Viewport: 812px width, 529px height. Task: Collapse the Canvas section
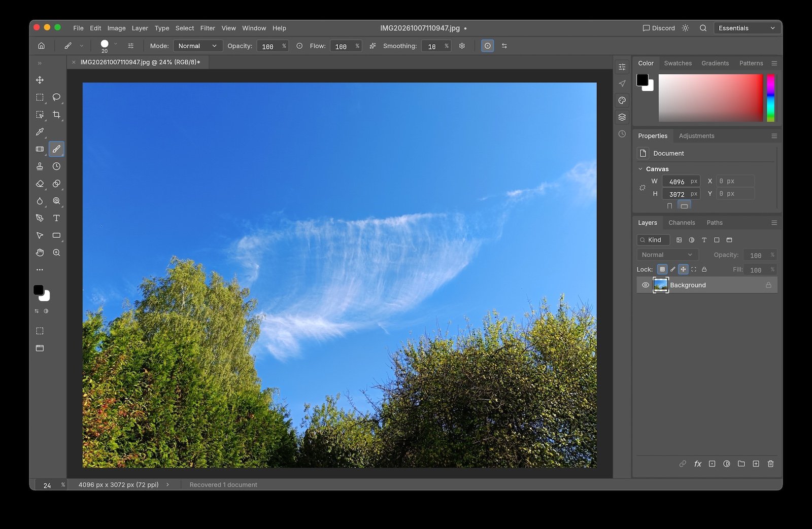click(x=640, y=169)
